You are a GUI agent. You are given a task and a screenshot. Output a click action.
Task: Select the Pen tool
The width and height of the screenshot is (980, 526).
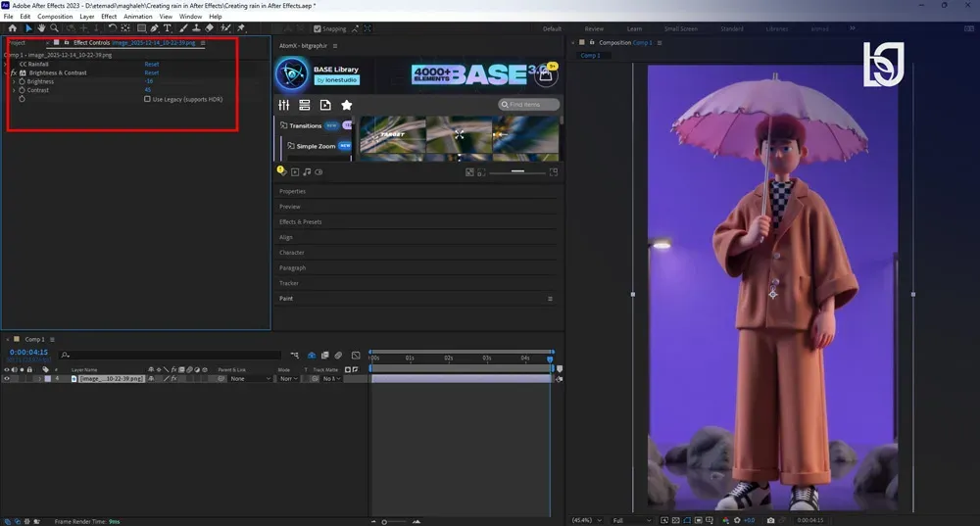tap(155, 28)
